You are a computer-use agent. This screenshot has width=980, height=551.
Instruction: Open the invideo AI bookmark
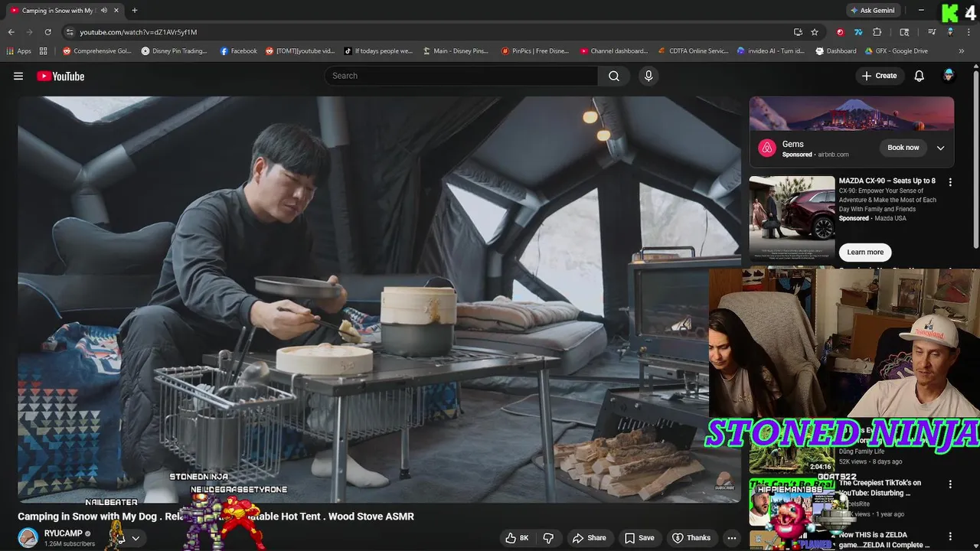point(771,51)
